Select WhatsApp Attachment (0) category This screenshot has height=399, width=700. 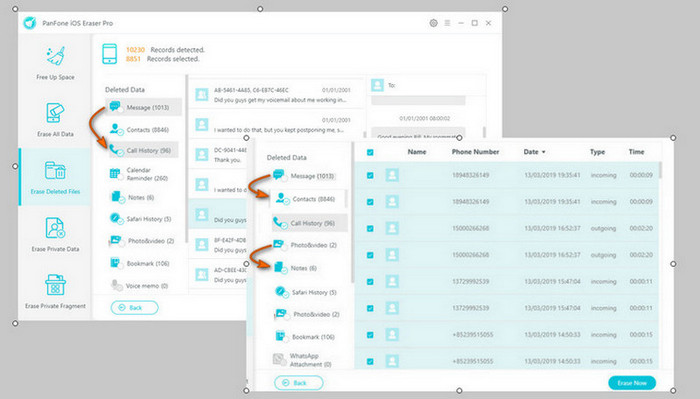pyautogui.click(x=303, y=360)
